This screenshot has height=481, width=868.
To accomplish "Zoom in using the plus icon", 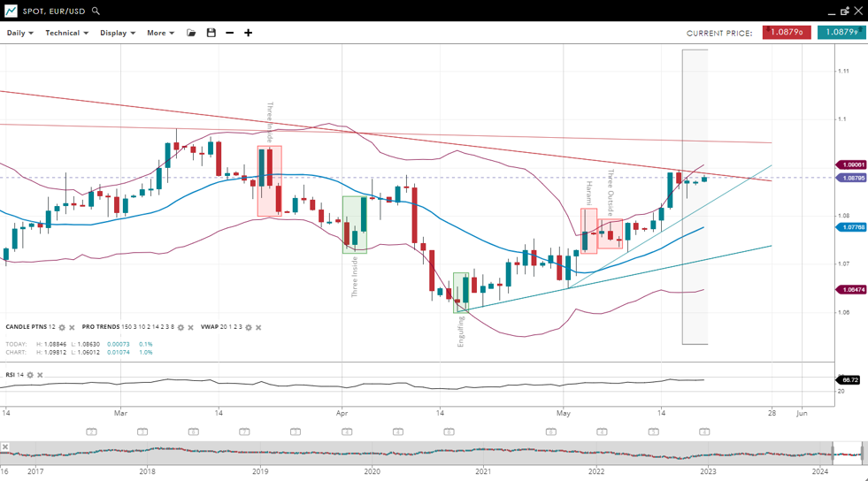I will pyautogui.click(x=249, y=33).
